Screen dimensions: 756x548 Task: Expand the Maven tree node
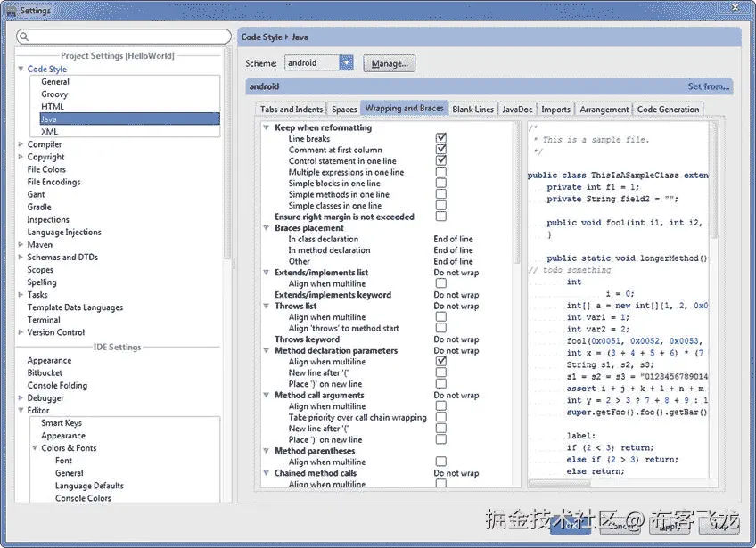point(20,244)
